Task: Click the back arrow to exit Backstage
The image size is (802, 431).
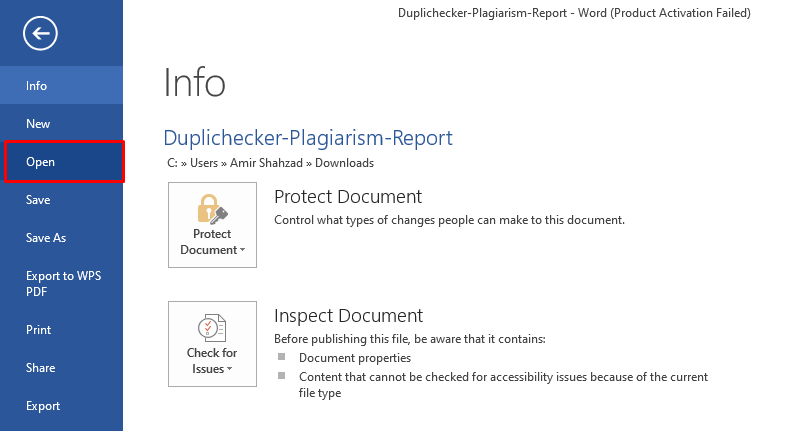Action: coord(40,33)
